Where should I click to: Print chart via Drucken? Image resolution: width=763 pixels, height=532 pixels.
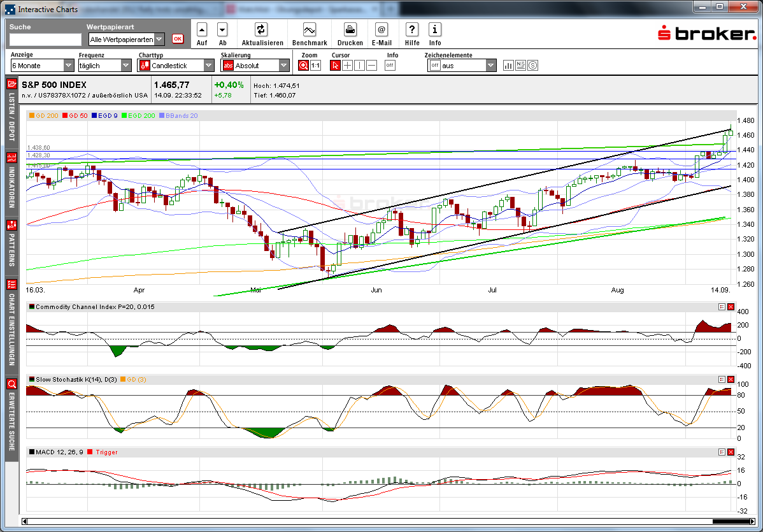point(350,30)
